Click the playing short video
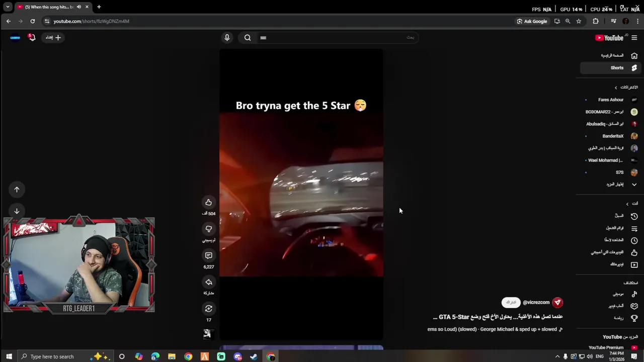Image resolution: width=644 pixels, height=362 pixels. pyautogui.click(x=301, y=194)
